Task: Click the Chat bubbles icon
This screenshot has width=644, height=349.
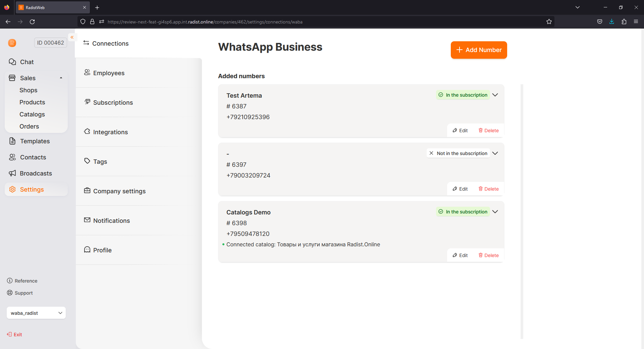Action: click(x=12, y=62)
